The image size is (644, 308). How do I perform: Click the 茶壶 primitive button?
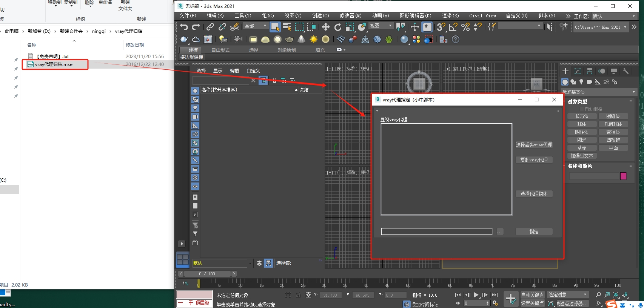point(582,148)
